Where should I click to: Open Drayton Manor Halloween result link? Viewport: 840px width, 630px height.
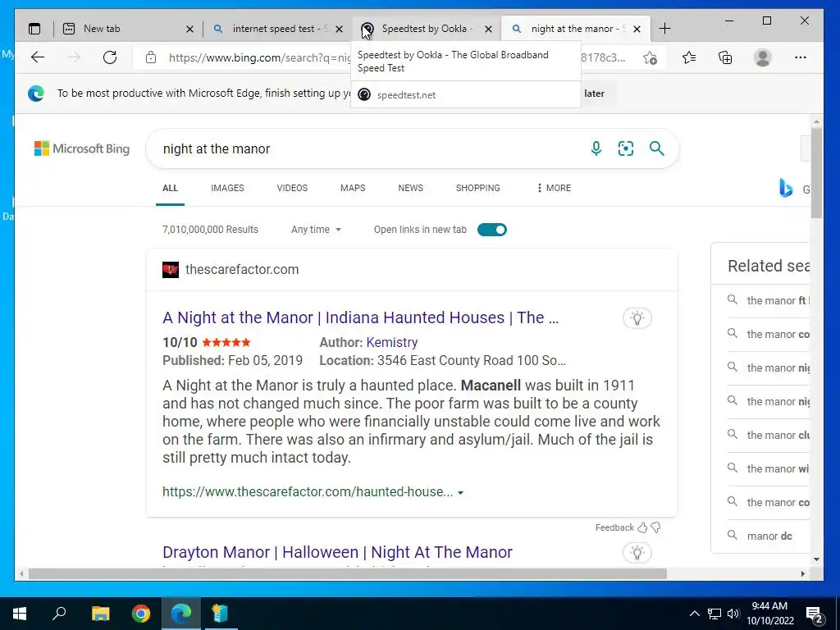pyautogui.click(x=337, y=552)
